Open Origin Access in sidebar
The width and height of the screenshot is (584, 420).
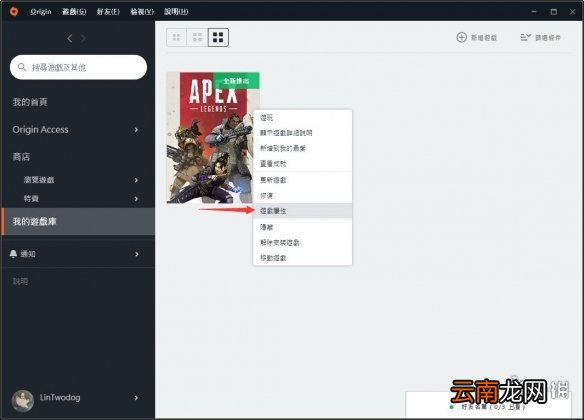pos(41,130)
